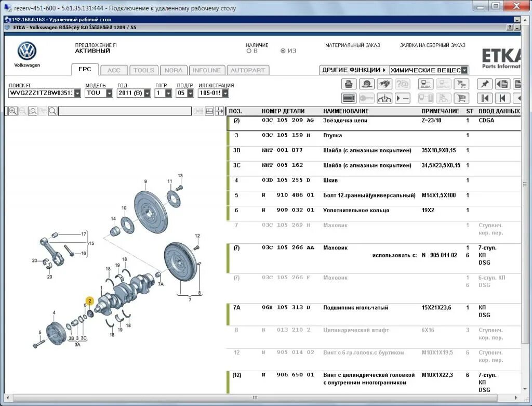
Task: Click the expand-panel arrow icon
Action: (220, 111)
